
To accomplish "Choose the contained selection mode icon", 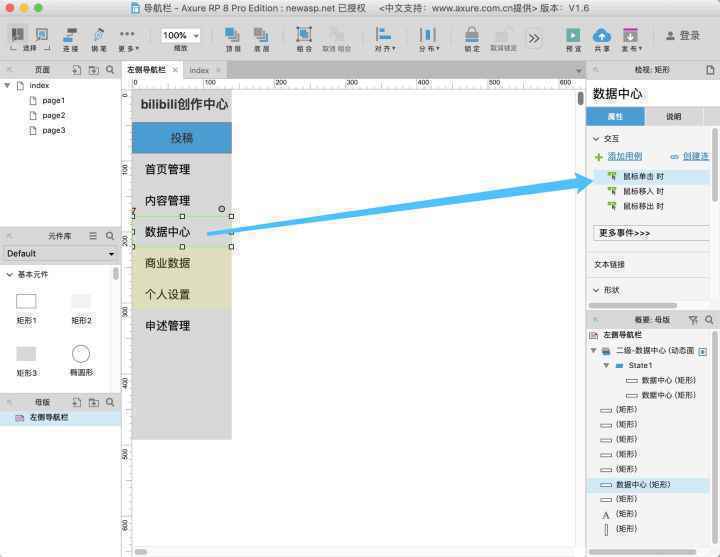I will tap(42, 34).
